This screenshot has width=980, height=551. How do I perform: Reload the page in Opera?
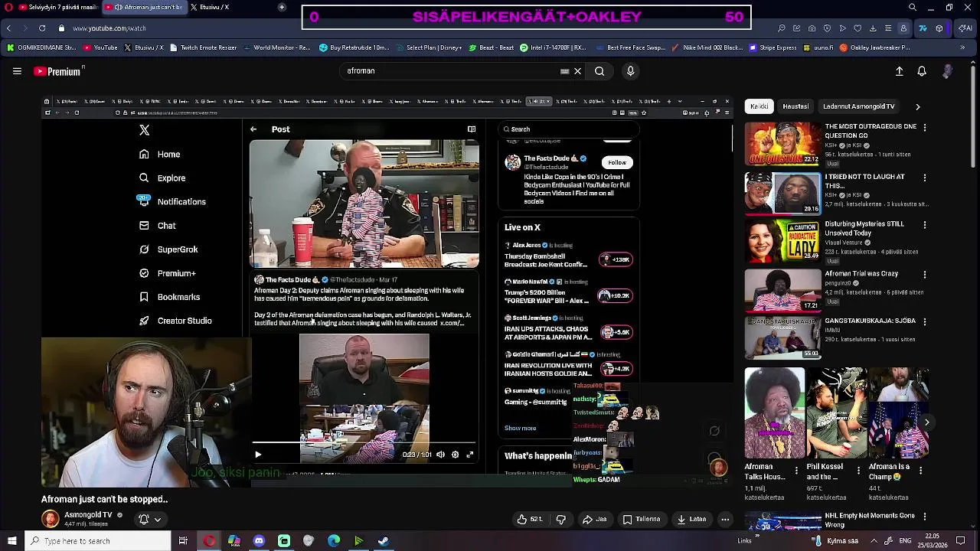point(41,28)
